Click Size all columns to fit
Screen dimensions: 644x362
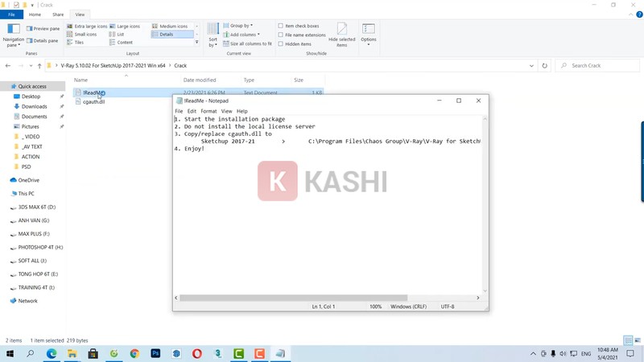pyautogui.click(x=247, y=43)
